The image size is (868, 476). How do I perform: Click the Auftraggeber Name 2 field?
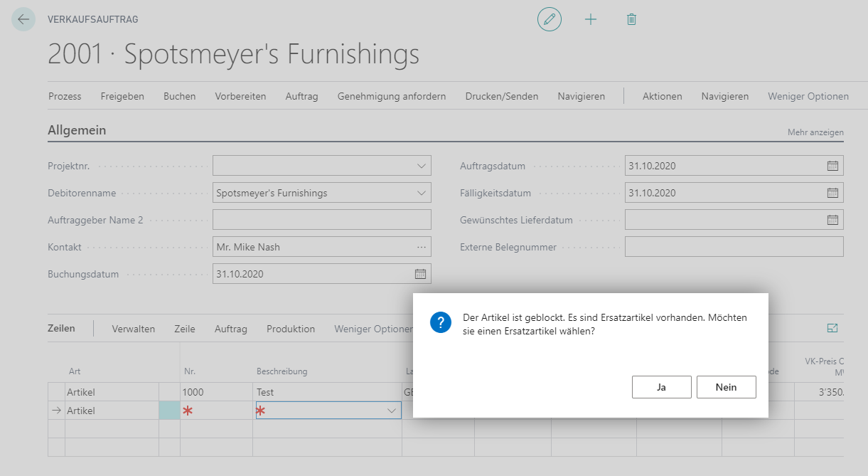(322, 220)
